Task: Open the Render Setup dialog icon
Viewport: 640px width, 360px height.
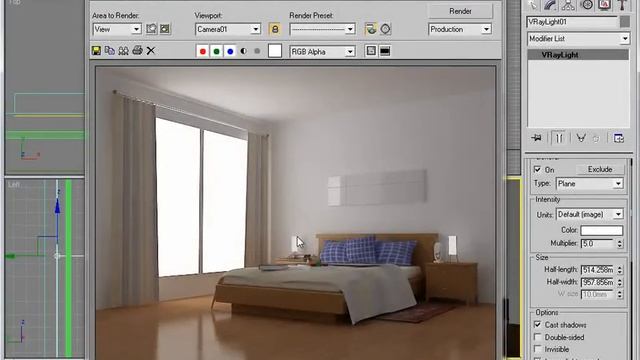Action: (371, 29)
